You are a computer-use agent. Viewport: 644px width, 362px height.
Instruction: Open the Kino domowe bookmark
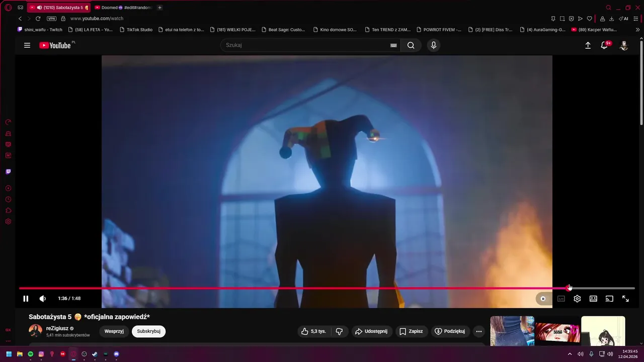click(x=335, y=30)
